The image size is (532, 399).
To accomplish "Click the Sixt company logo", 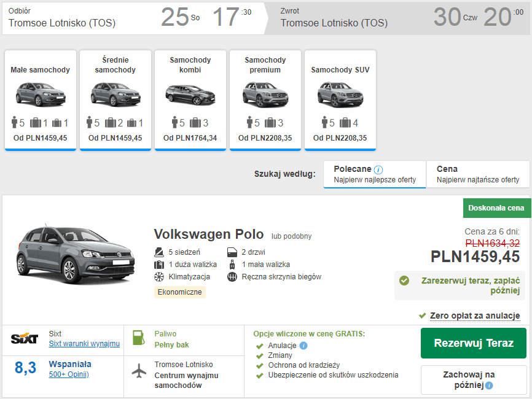I will coord(25,338).
